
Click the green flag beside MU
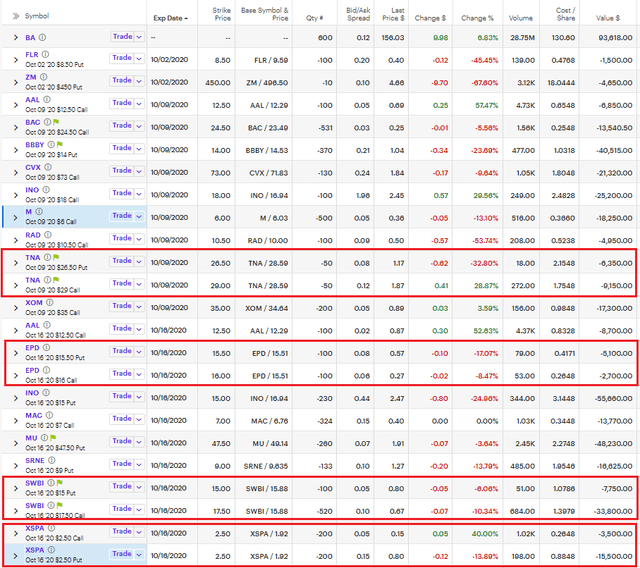(x=53, y=438)
